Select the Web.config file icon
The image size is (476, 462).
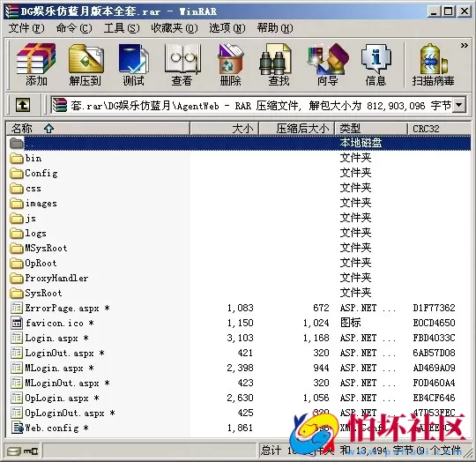(17, 428)
